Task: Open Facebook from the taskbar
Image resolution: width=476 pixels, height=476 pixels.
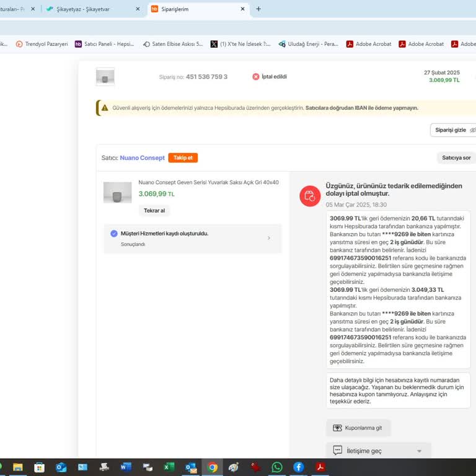Action: 299,467
